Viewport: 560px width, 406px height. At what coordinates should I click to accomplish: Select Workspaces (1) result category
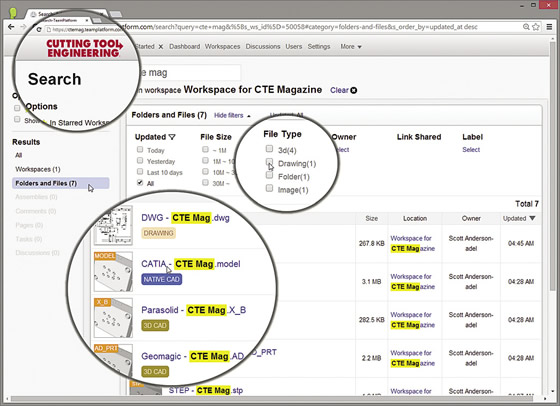[x=38, y=169]
